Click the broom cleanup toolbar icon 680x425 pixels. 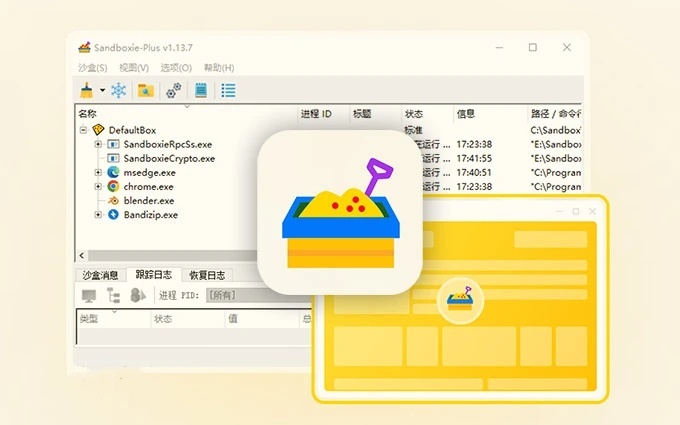87,91
